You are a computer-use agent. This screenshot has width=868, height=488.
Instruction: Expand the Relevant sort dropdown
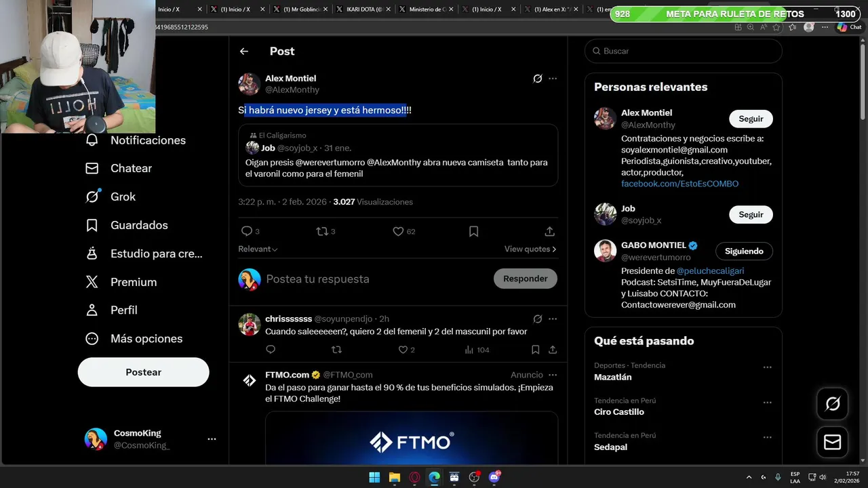point(258,249)
